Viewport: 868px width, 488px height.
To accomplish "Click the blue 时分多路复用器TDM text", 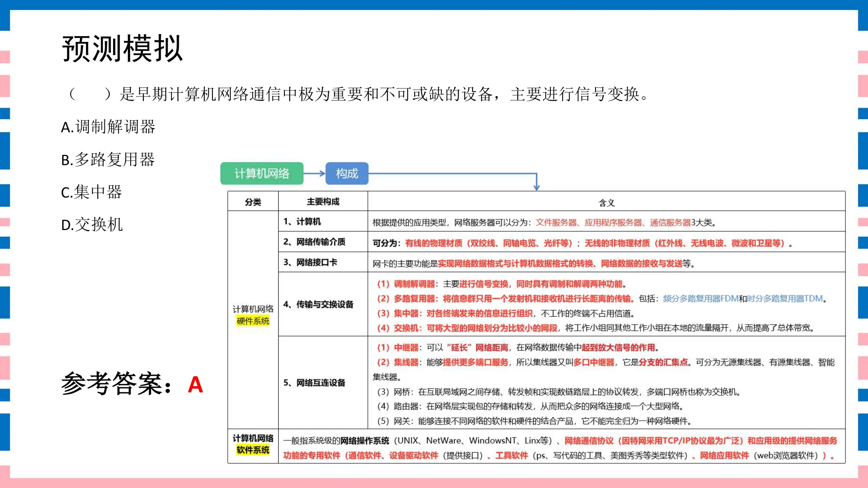I will [785, 299].
